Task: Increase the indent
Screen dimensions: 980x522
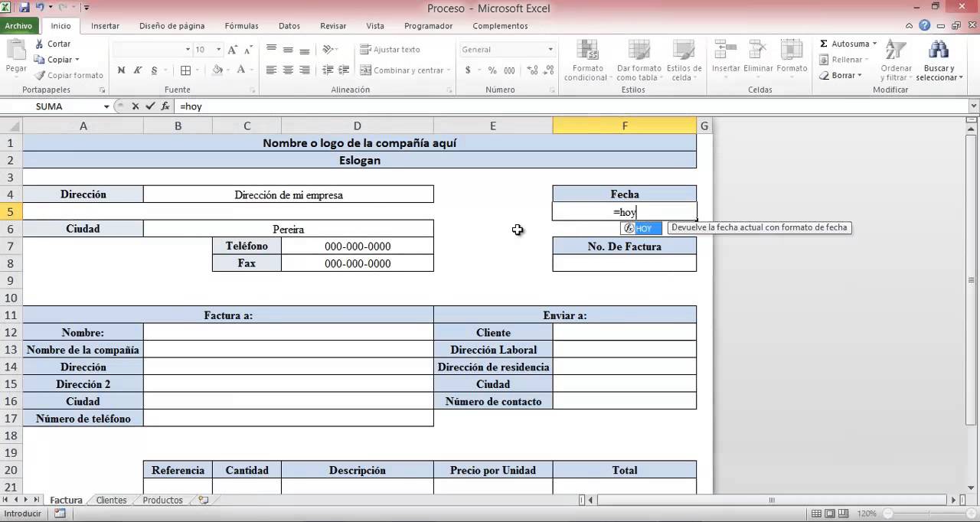Action: click(344, 70)
